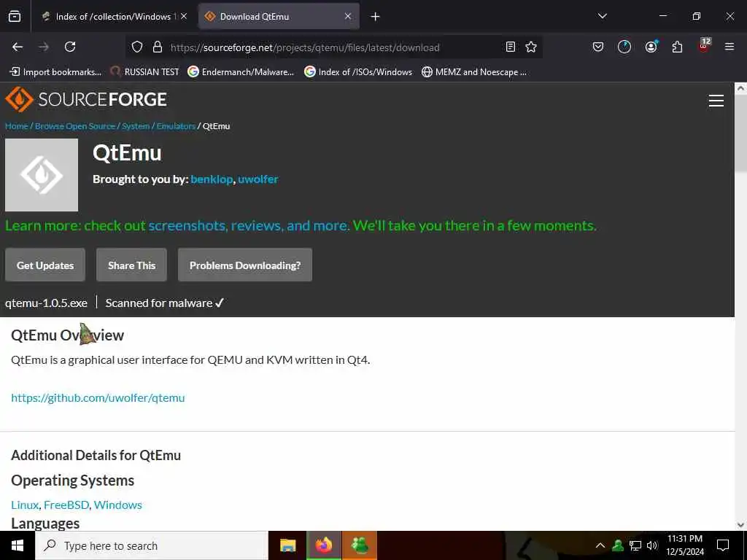Screen dimensions: 747x560
Task: Open Firefox account icon
Action: (651, 47)
